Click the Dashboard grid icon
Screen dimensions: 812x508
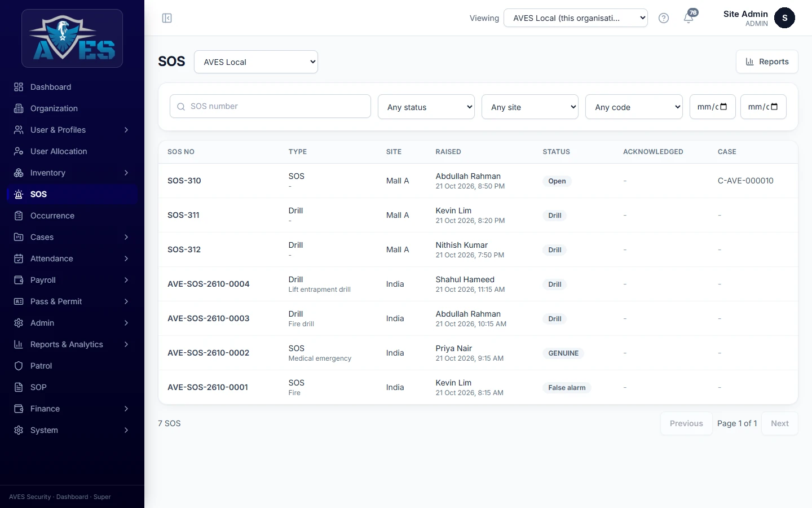point(19,87)
